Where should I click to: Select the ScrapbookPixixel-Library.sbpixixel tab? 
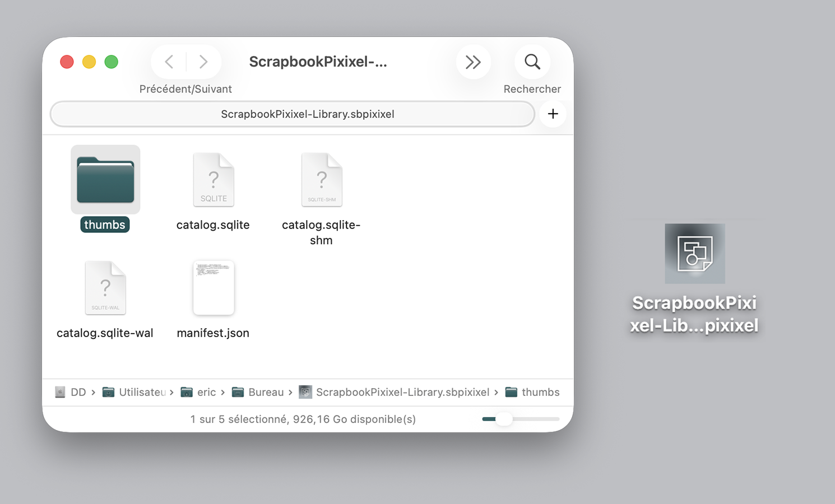click(293, 114)
